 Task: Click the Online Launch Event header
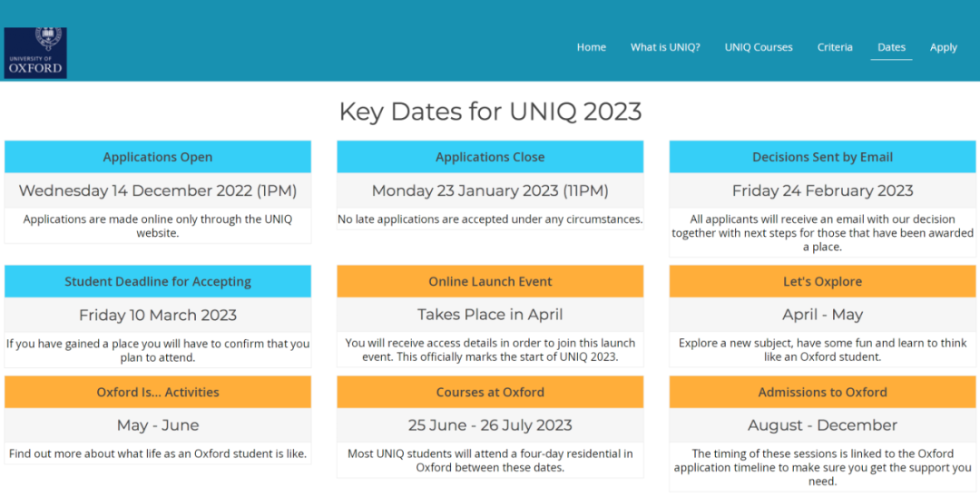490,281
